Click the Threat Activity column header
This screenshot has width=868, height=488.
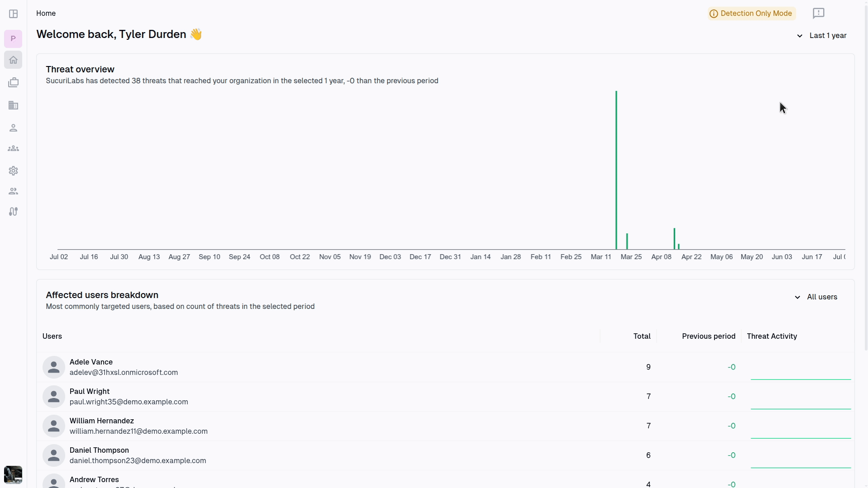point(772,336)
